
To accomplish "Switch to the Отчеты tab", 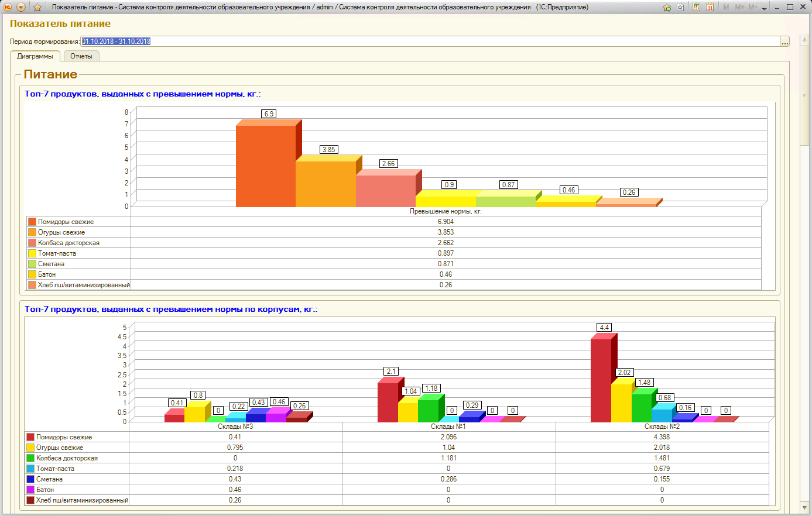I will [x=81, y=56].
